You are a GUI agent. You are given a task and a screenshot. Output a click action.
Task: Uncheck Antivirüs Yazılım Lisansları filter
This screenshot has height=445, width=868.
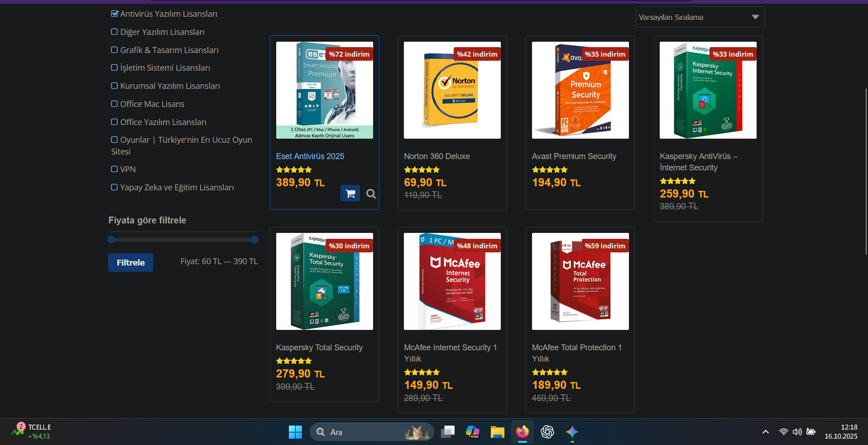[x=115, y=14]
